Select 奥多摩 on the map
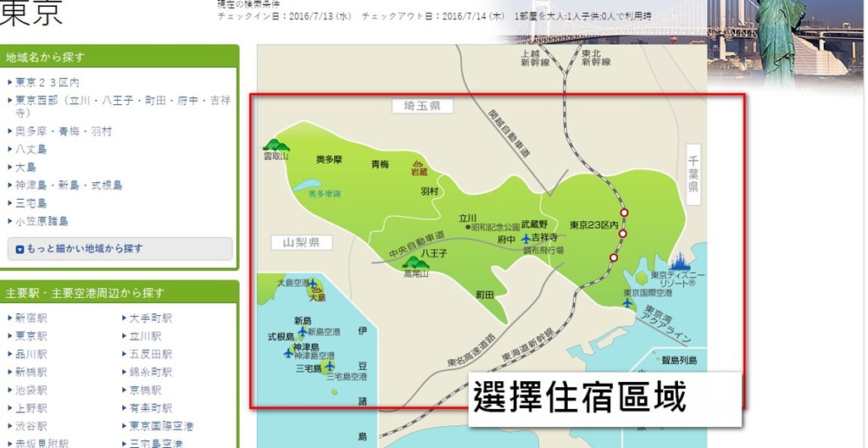Image resolution: width=868 pixels, height=448 pixels. 330,159
